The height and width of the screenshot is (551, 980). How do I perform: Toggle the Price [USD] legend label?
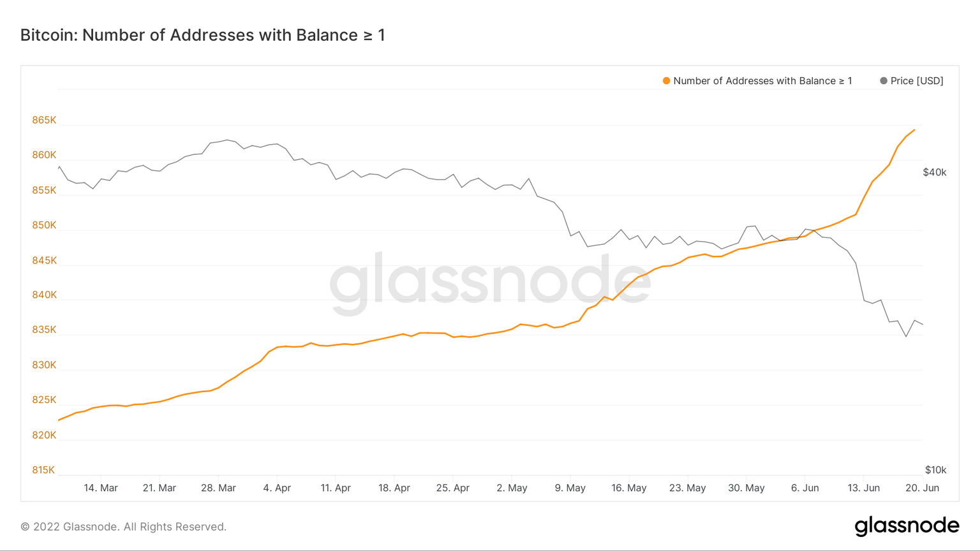pos(916,81)
